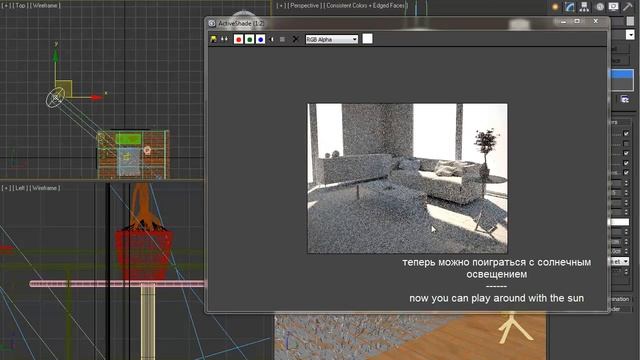Image resolution: width=640 pixels, height=360 pixels.
Task: Toggle the red channel in ActiveShade
Action: pos(239,39)
